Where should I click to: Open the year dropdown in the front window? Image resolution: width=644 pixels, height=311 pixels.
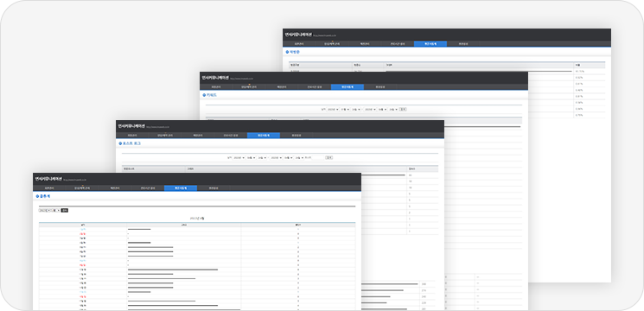pyautogui.click(x=44, y=210)
